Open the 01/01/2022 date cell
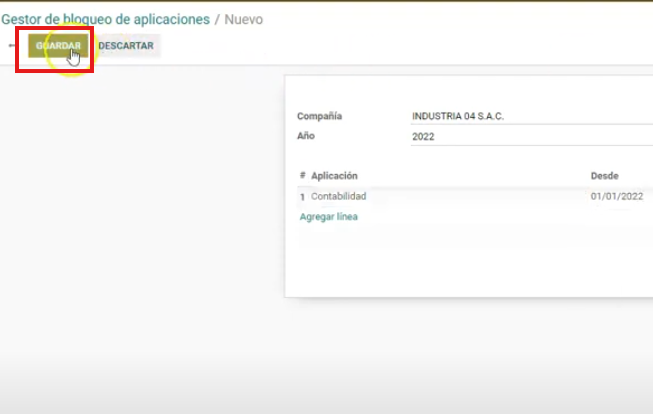Screen dimensions: 653x414 (x=616, y=196)
